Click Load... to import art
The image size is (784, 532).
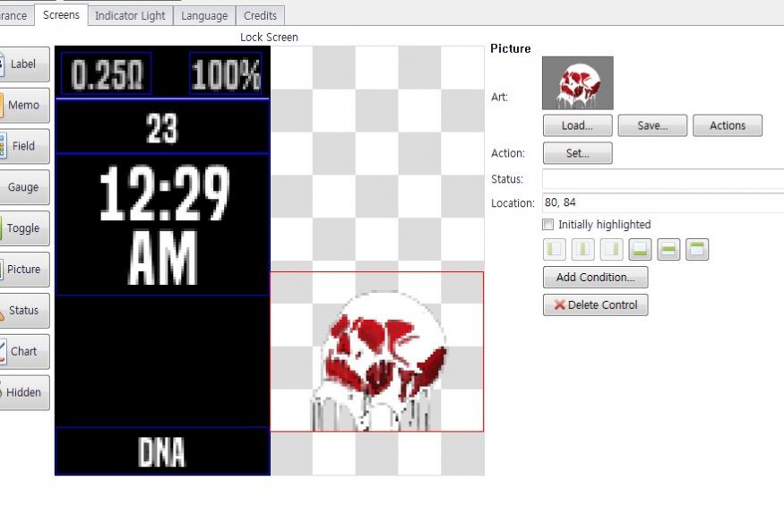[x=578, y=125]
